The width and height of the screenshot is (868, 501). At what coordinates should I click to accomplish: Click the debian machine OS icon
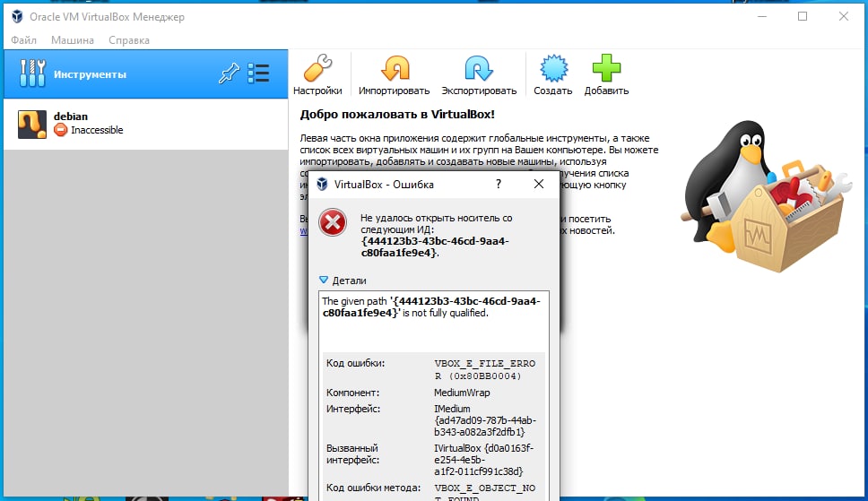click(32, 124)
